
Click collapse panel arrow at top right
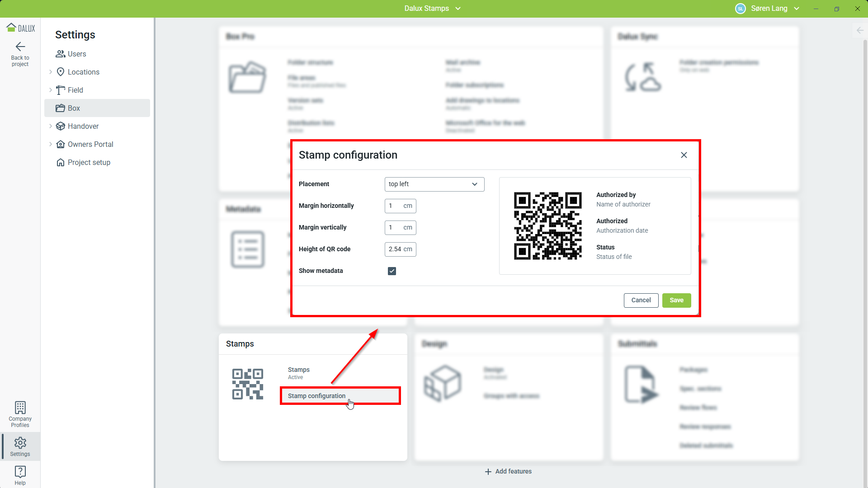coord(860,30)
